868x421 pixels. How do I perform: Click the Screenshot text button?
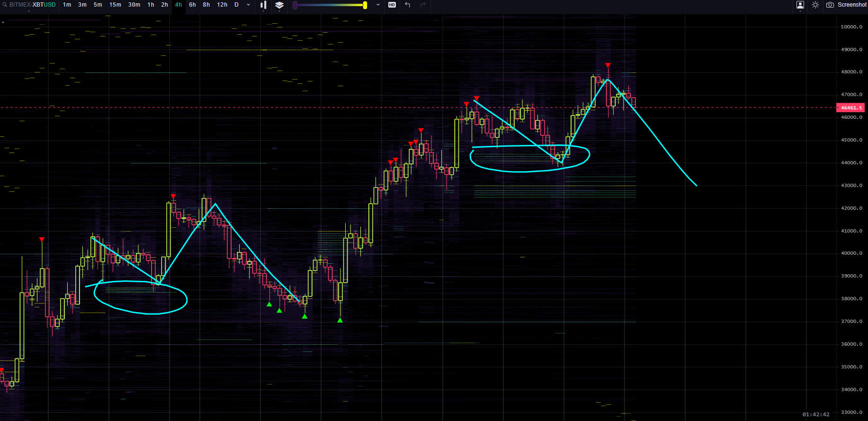click(x=852, y=5)
